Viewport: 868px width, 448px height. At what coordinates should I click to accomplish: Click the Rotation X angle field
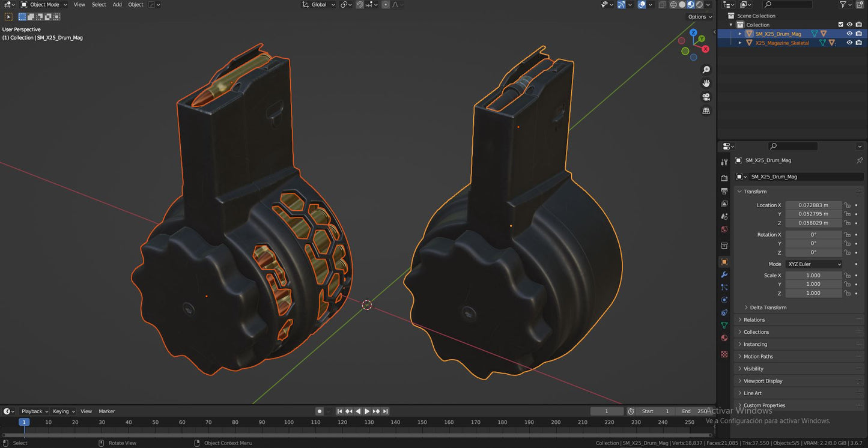coord(813,234)
